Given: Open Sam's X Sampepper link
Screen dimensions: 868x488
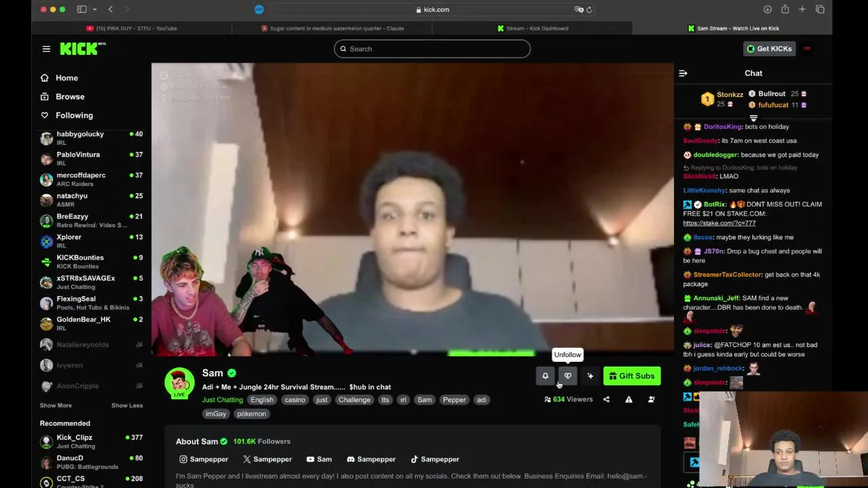Looking at the screenshot, I should [267, 460].
